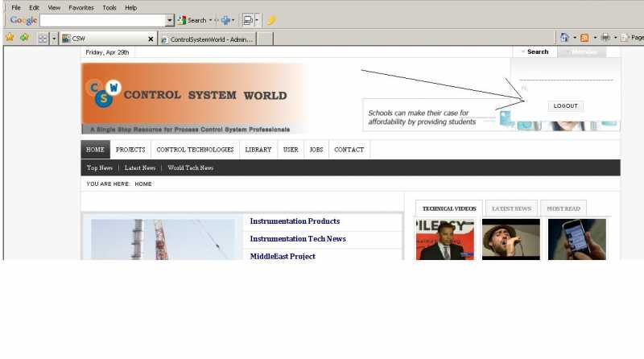
Task: Open the smartphone in hand video thumbnail
Action: coord(576,239)
